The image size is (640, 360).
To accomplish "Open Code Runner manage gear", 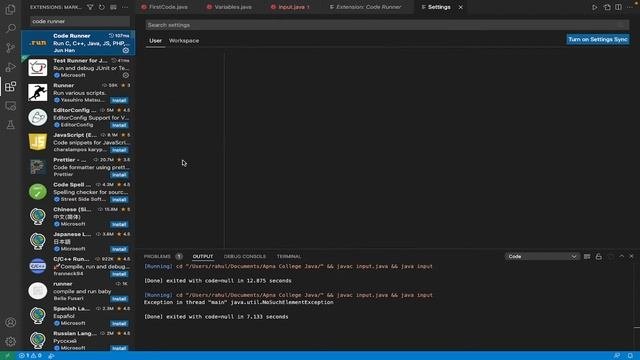I will click(x=126, y=50).
